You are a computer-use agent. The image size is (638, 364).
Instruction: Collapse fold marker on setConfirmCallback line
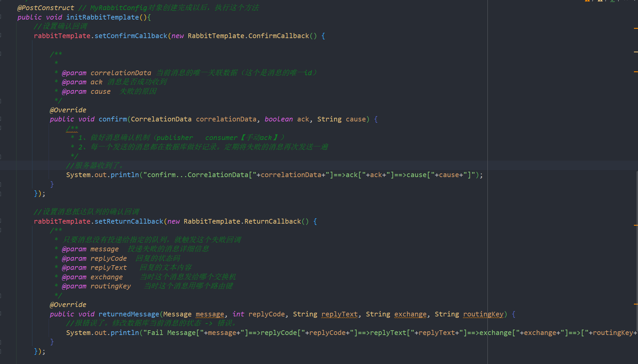[x=1, y=35]
